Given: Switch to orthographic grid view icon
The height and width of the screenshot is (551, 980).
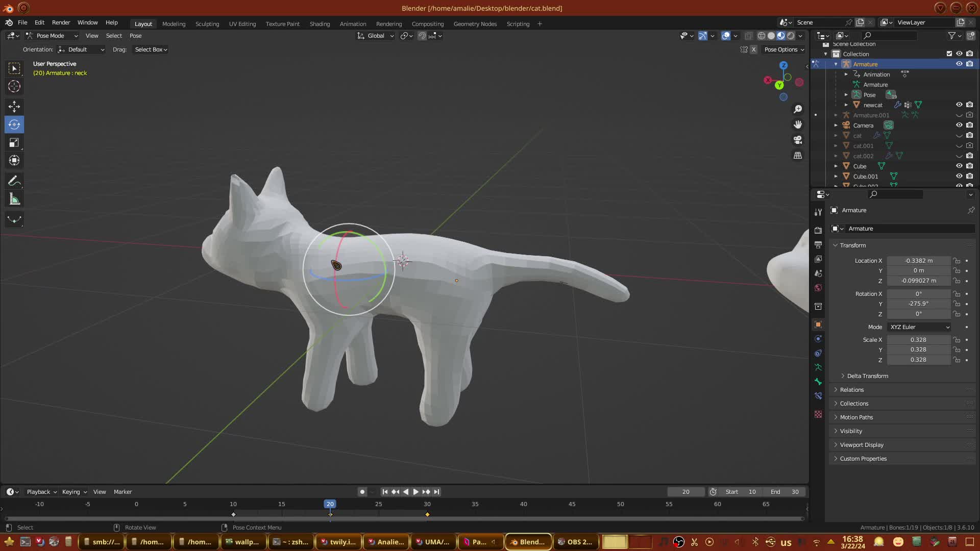Looking at the screenshot, I should coord(798,155).
